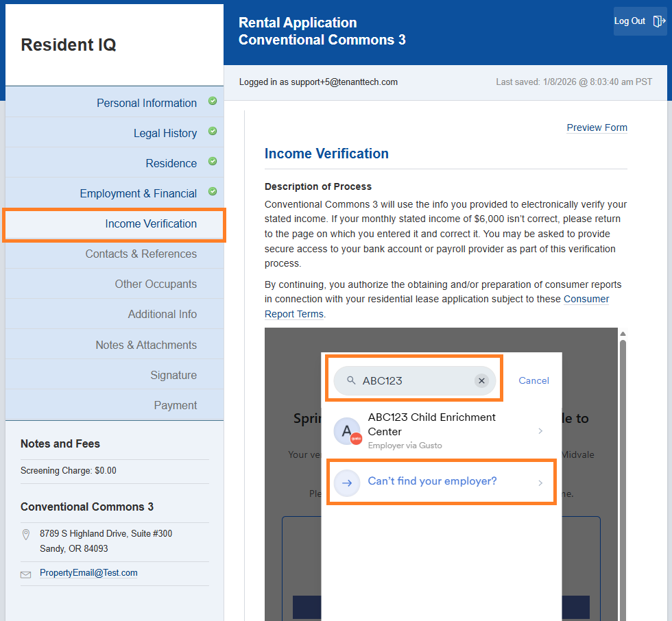Click the magnifier icon in employer search
The height and width of the screenshot is (621, 672).
pos(351,380)
